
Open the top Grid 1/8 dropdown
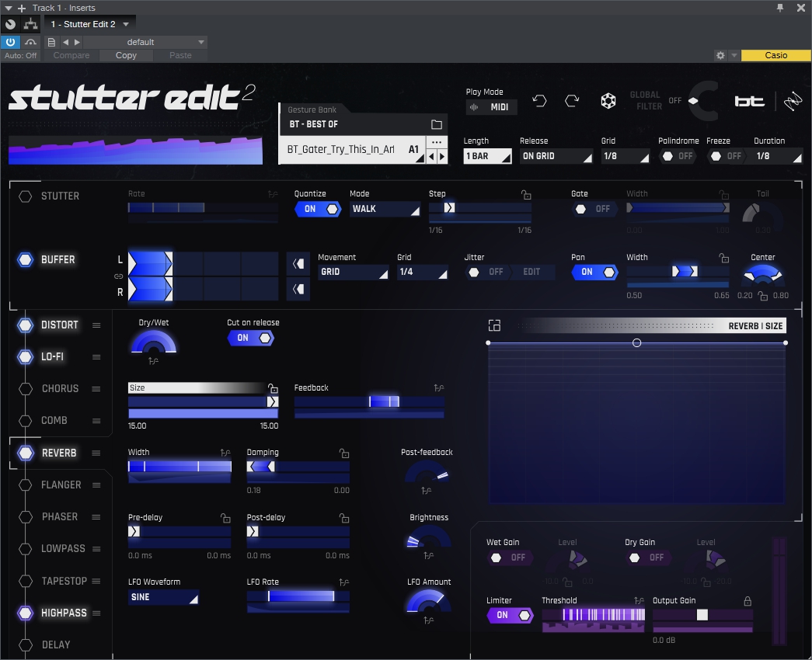(x=625, y=156)
